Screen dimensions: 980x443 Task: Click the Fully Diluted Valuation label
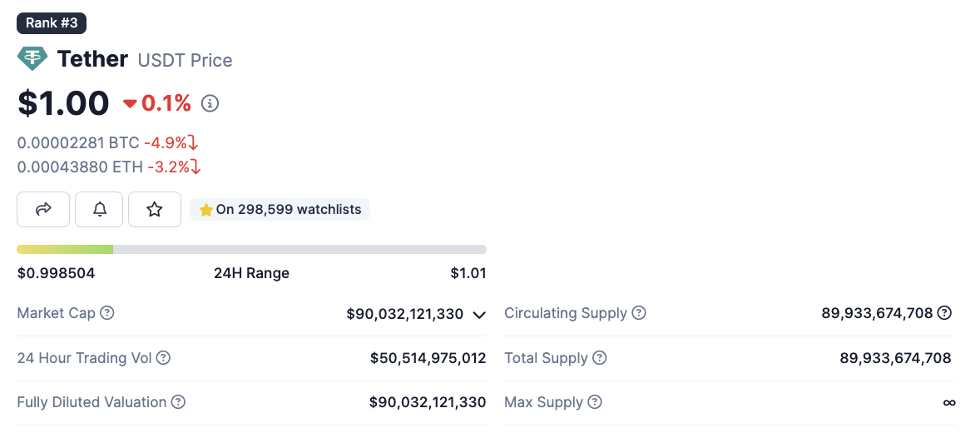pyautogui.click(x=92, y=401)
